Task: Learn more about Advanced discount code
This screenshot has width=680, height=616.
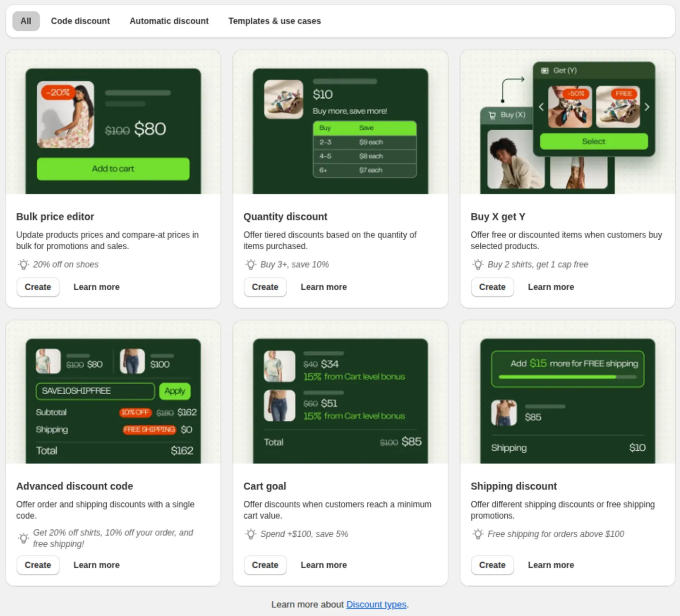Action: coord(96,565)
